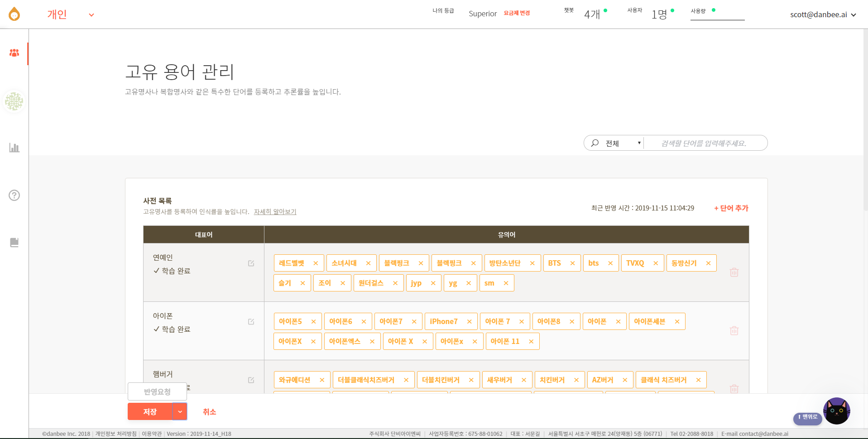
Task: Click the 아이폰5 tag label
Action: point(290,321)
